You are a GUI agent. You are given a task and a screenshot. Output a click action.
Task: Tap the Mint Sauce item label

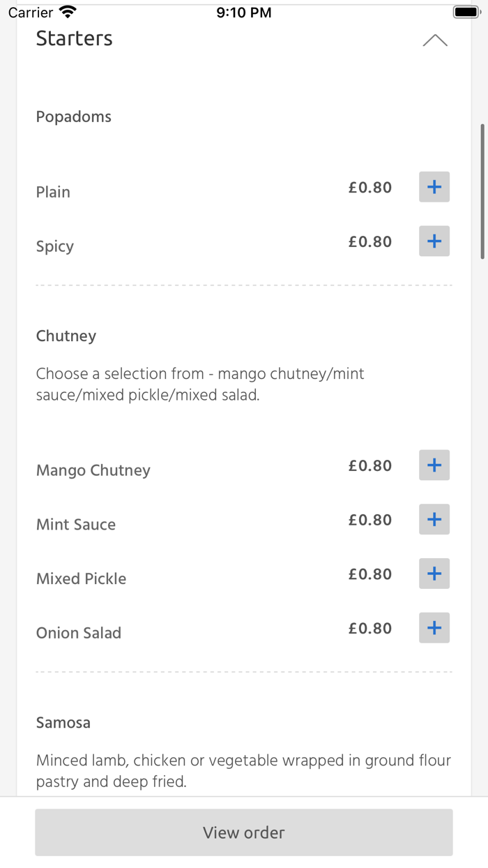(x=76, y=525)
